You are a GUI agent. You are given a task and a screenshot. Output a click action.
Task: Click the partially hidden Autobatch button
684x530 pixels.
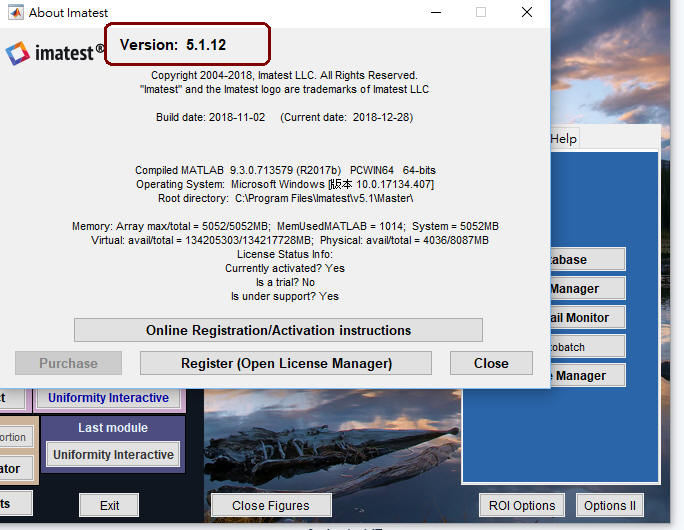[x=588, y=346]
